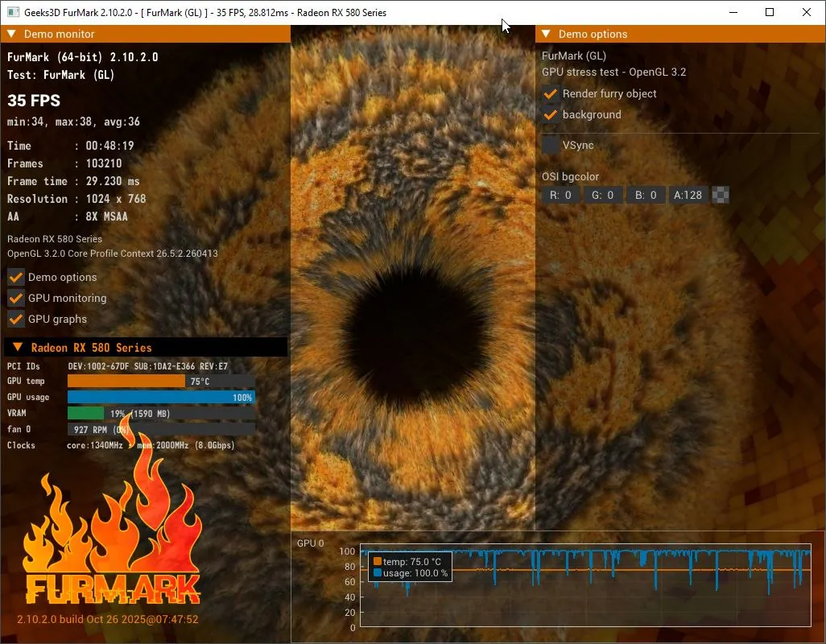Click the OSI bgcolor checkered swatch
This screenshot has width=826, height=644.
tap(720, 195)
